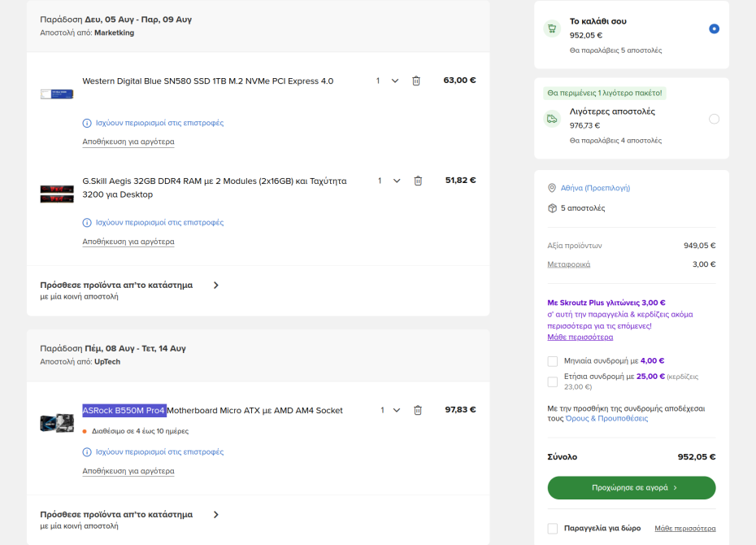Click the delivery truck icon for fewer shipments
Viewport: 756px width, 545px height.
pyautogui.click(x=552, y=119)
